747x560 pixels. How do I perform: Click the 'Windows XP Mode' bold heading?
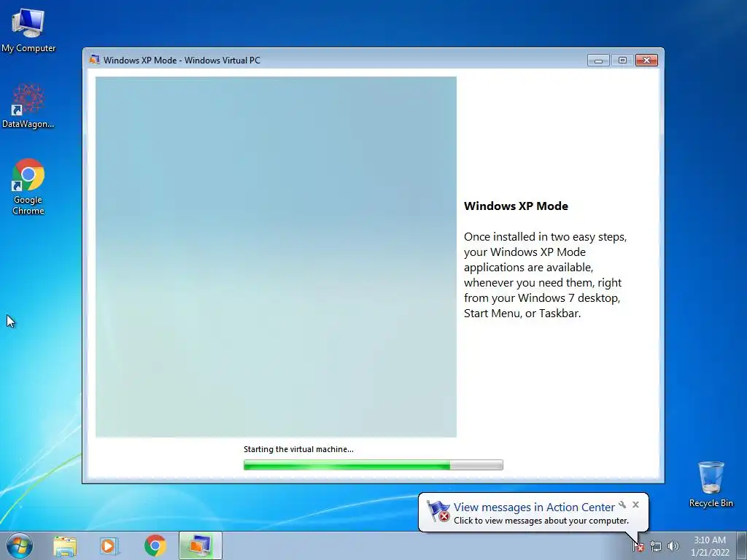tap(516, 206)
